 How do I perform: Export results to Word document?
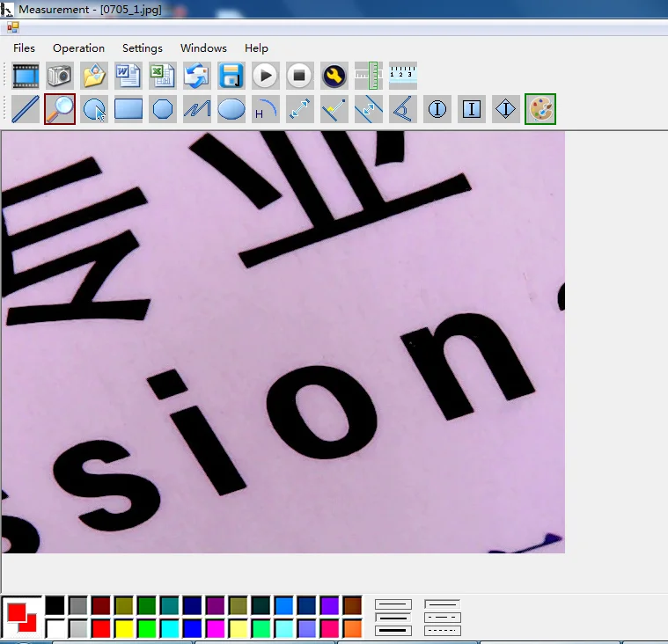pos(128,76)
